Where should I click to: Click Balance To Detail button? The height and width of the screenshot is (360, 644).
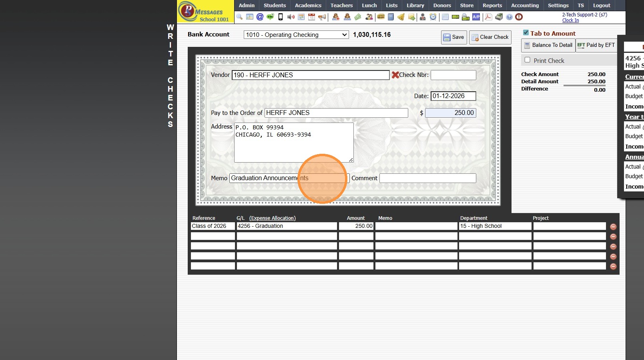[548, 45]
